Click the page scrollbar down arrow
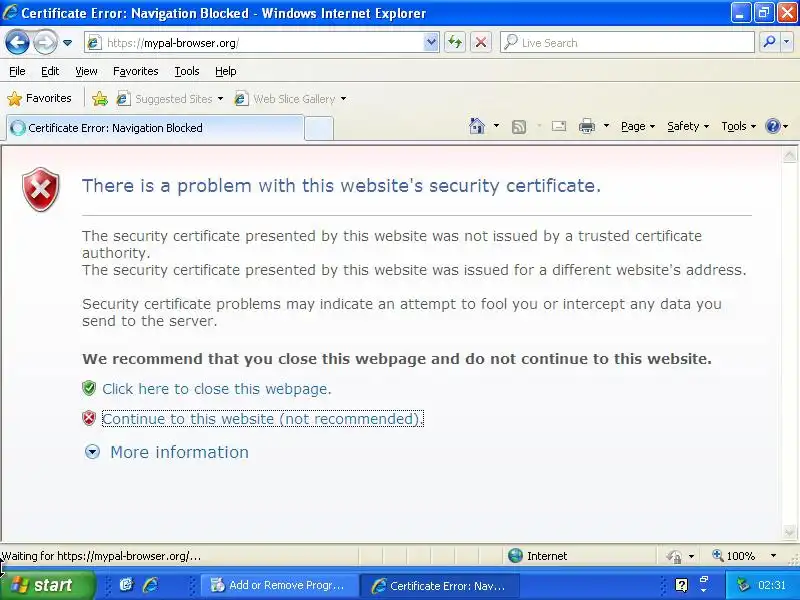The height and width of the screenshot is (600, 800). pyautogui.click(x=789, y=532)
